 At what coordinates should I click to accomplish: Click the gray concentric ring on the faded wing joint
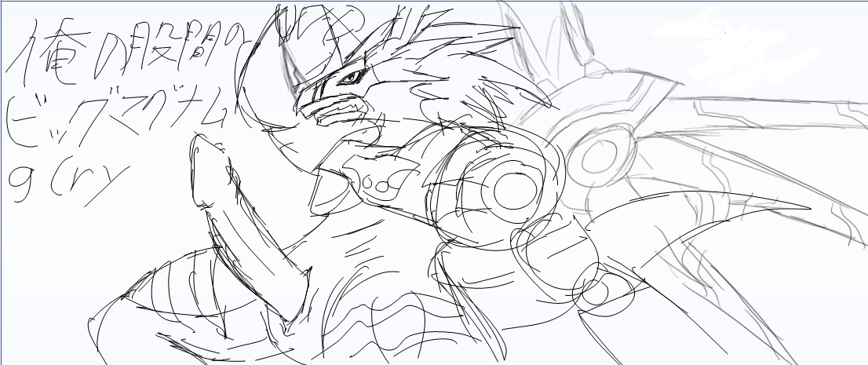(600, 157)
